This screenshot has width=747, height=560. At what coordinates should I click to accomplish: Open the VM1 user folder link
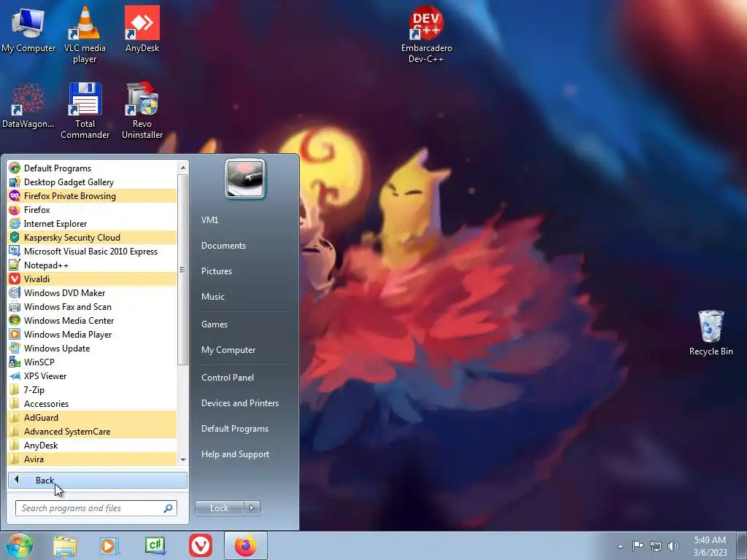click(209, 220)
